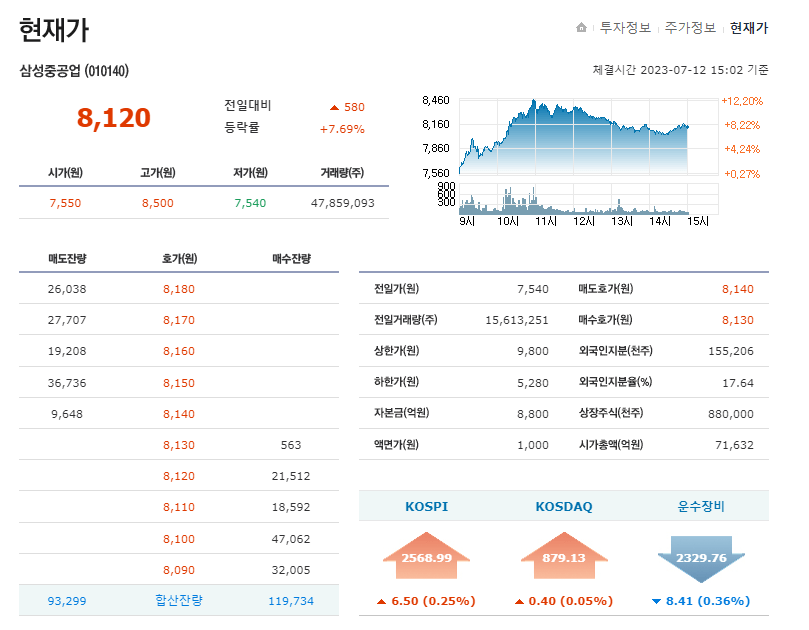Click the opening price 7,550
The width and height of the screenshot is (809, 630).
[x=65, y=203]
